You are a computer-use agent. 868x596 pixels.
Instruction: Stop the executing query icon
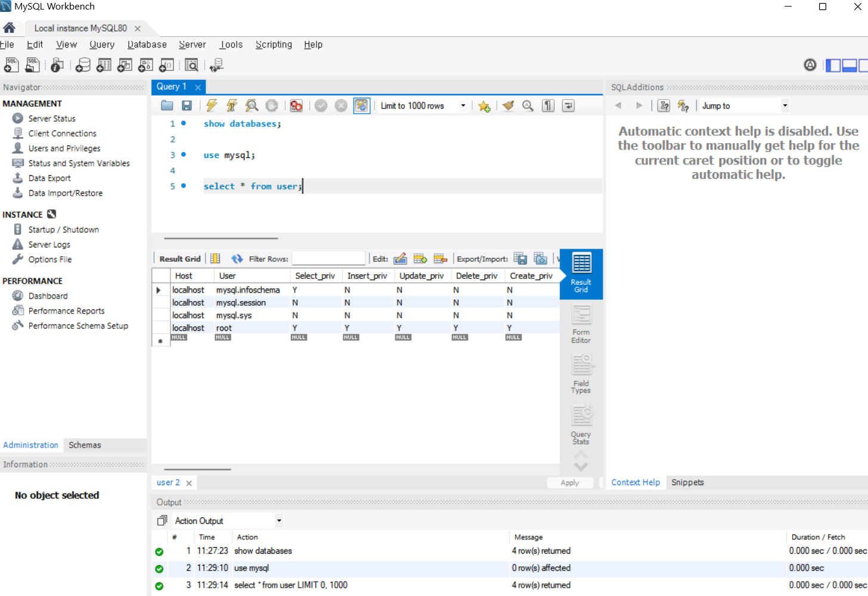coord(272,105)
